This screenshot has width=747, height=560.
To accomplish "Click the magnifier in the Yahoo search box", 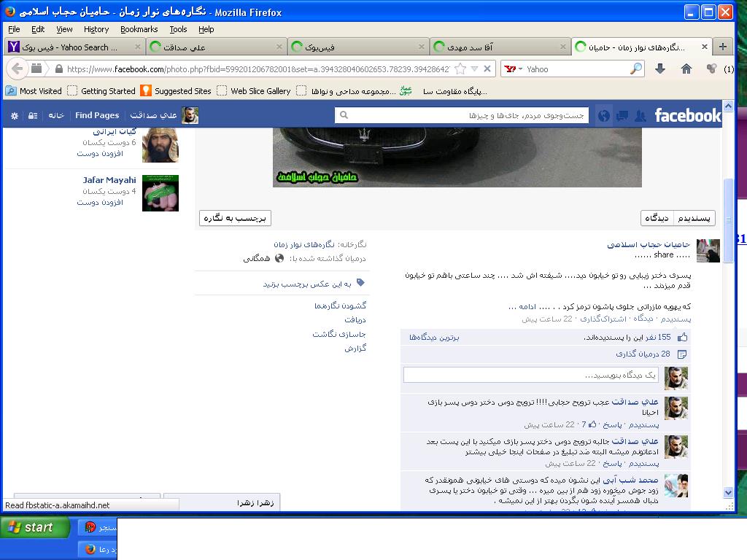I will pos(635,69).
